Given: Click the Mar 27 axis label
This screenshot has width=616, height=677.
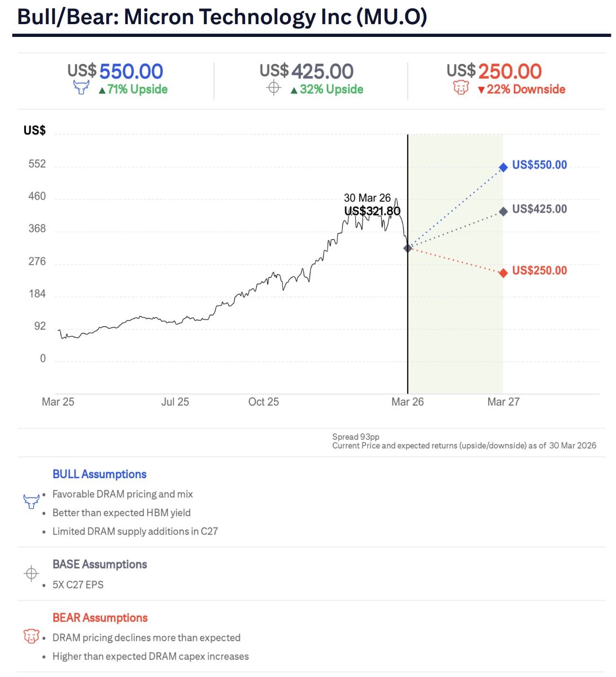Looking at the screenshot, I should (x=503, y=402).
